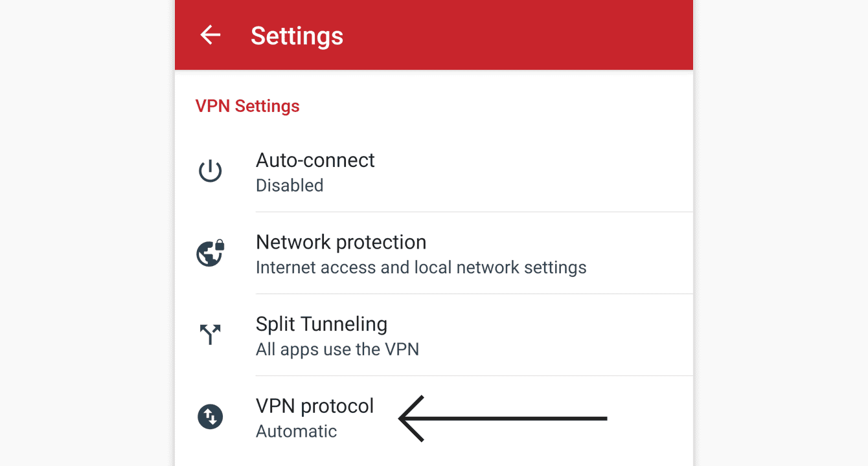
Task: Select the All apps use the VPN text
Action: pos(337,349)
